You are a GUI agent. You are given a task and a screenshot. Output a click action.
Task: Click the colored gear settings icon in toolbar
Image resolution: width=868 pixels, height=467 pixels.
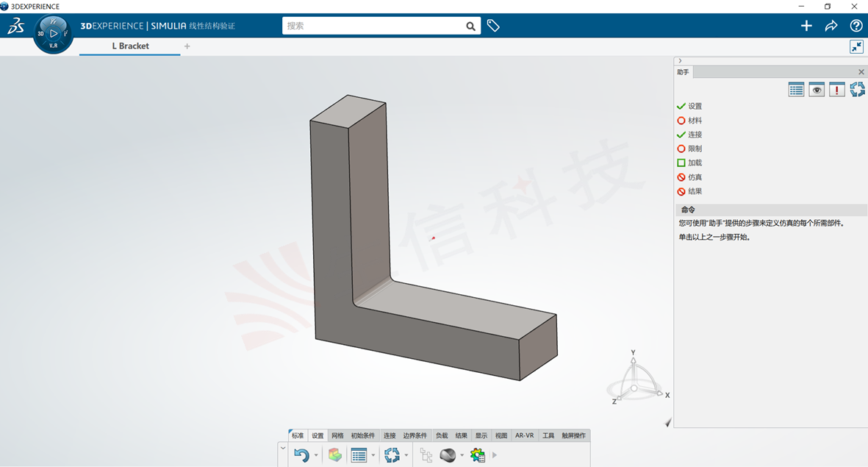click(x=478, y=455)
